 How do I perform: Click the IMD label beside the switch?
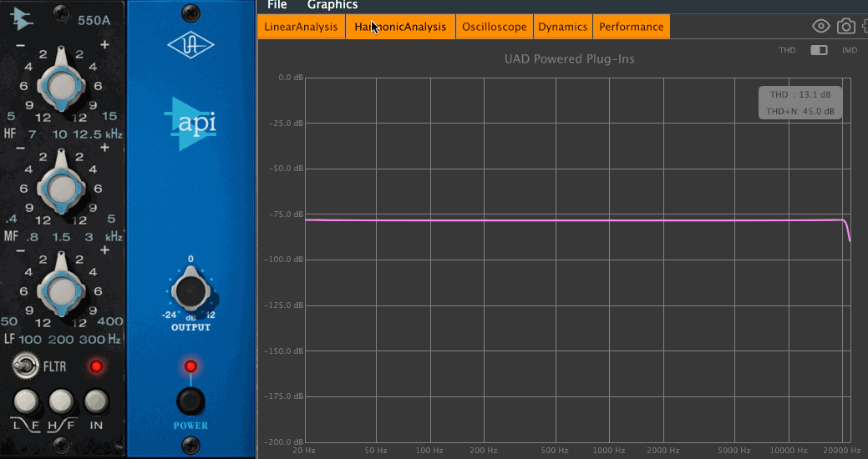point(850,50)
